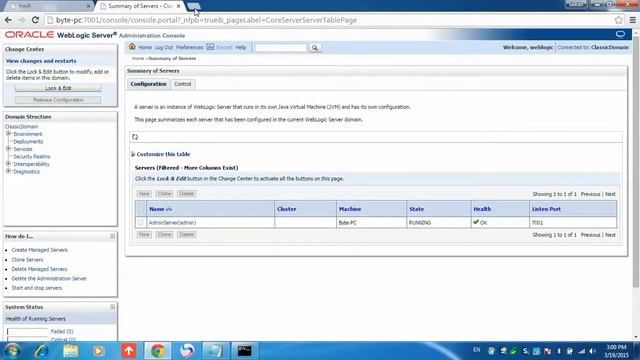Open a new browser tab
Image resolution: width=640 pixels, height=360 pixels.
click(x=193, y=6)
